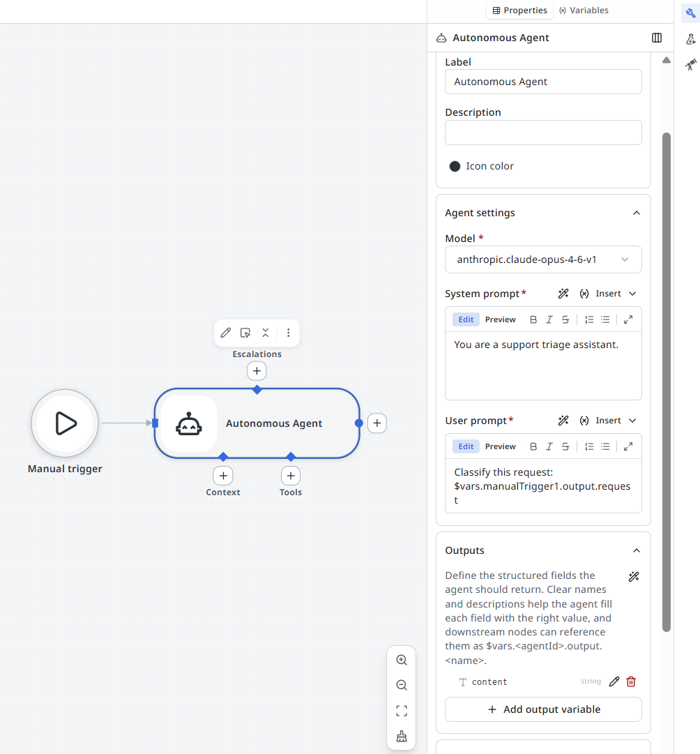This screenshot has height=754, width=700.
Task: Click the Autonomous Agent node output port dot
Action: [358, 423]
